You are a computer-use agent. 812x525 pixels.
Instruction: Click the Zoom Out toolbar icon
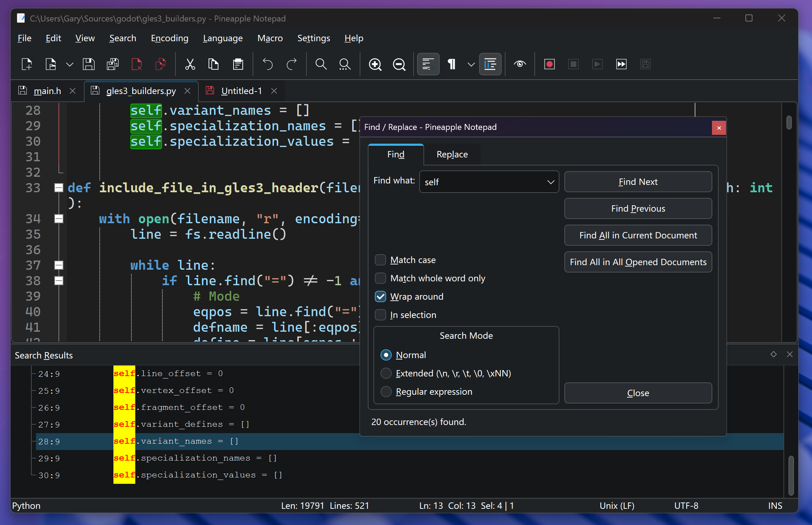(x=399, y=64)
